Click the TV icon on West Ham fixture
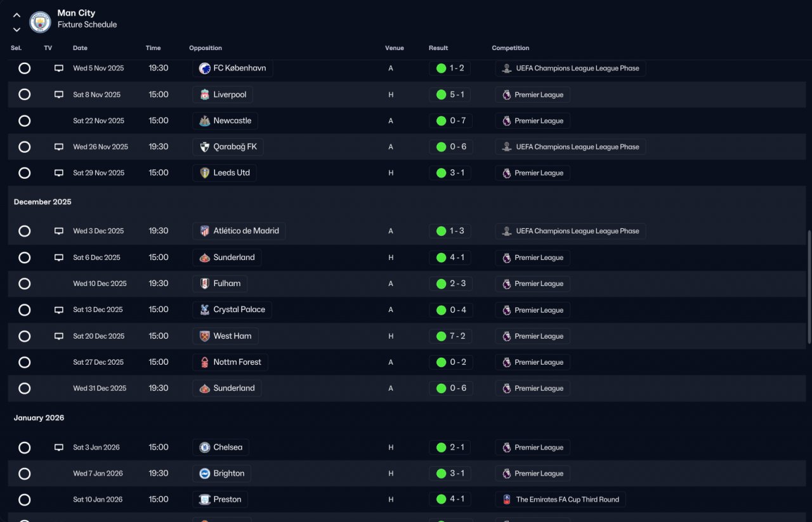Viewport: 812px width, 522px height. click(59, 336)
